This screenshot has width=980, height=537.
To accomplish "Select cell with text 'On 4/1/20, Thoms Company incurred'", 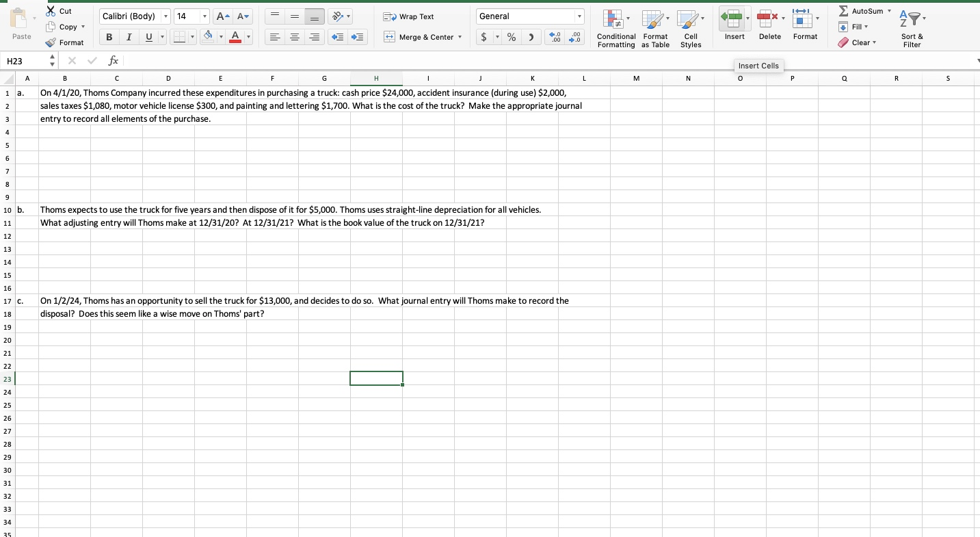I will click(x=65, y=93).
